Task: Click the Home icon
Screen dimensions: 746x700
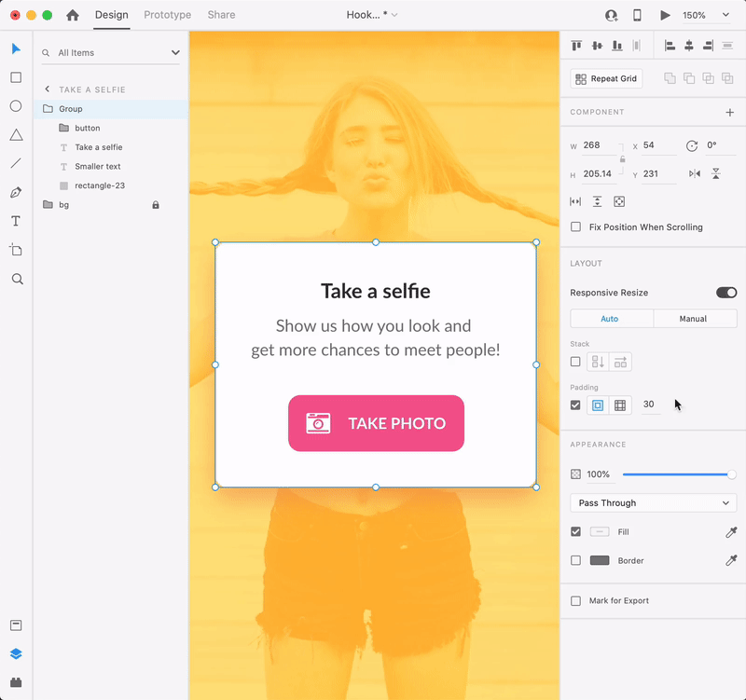Action: tap(73, 16)
